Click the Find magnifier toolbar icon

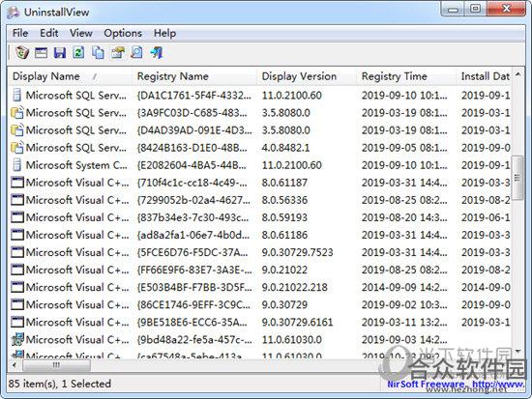[x=136, y=53]
